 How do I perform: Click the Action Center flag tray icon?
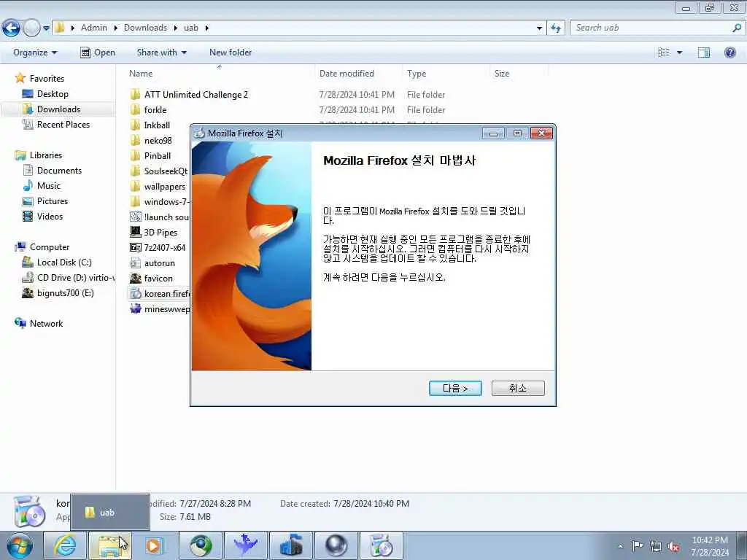point(638,545)
